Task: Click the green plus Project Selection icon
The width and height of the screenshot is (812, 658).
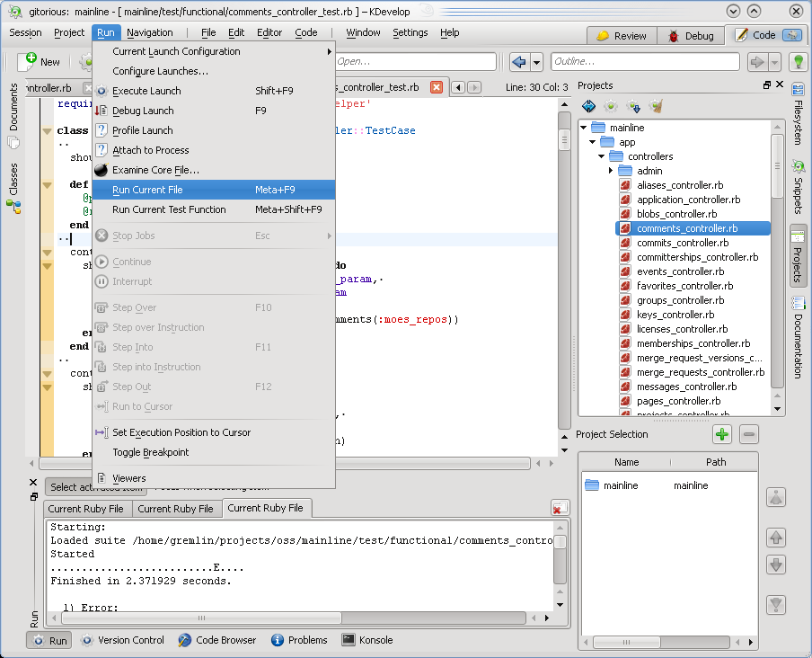Action: pos(722,434)
